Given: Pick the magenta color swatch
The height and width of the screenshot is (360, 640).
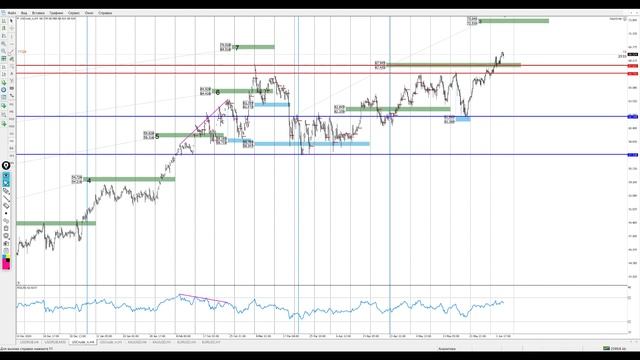Looking at the screenshot, I should coord(6,265).
